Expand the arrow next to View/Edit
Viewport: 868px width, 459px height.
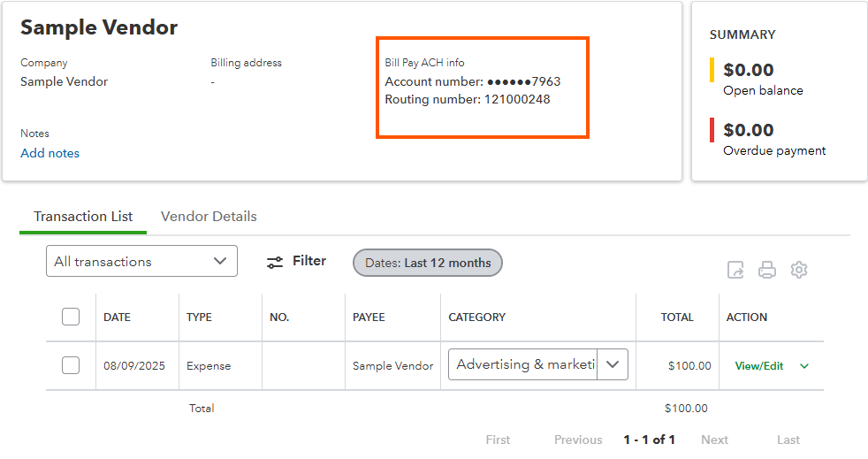click(804, 366)
